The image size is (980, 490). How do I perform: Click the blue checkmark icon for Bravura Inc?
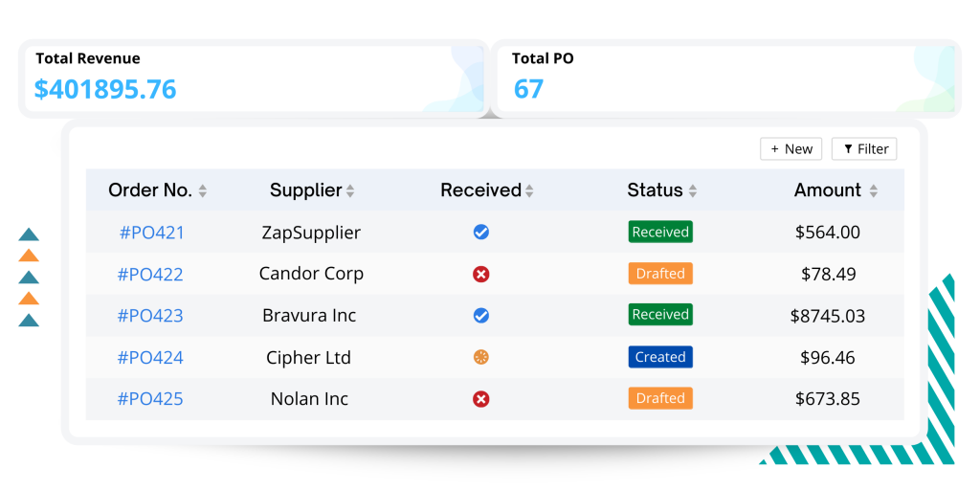click(x=480, y=315)
